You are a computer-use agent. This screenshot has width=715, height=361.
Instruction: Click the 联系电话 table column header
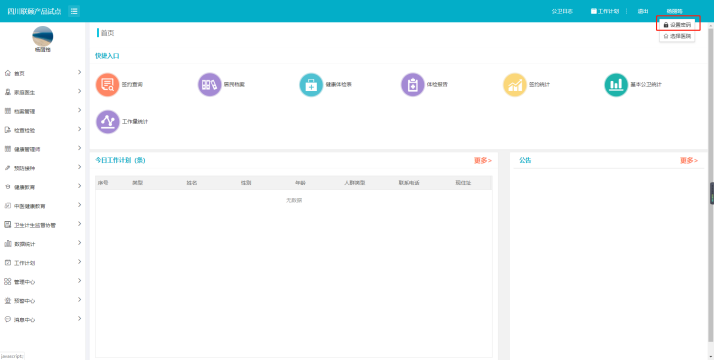pos(409,183)
